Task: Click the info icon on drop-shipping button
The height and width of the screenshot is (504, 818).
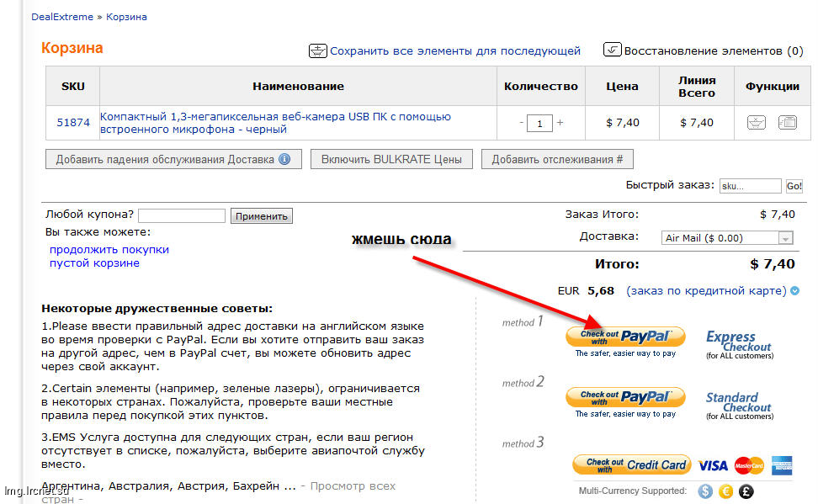Action: pos(284,159)
